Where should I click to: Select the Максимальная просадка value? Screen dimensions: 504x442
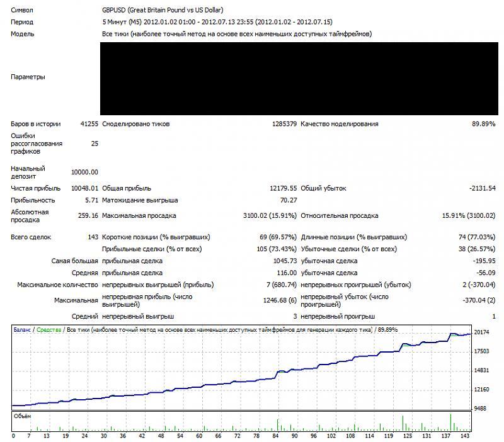270,215
